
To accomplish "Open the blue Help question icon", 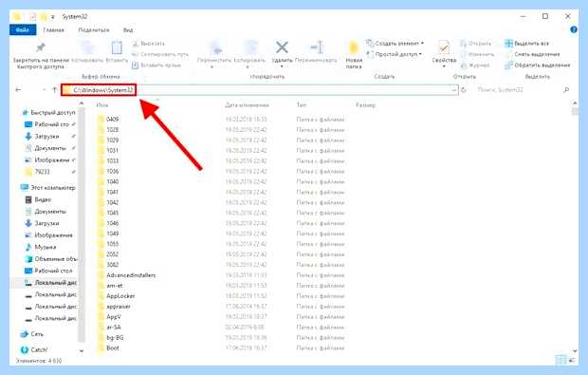I will point(574,29).
